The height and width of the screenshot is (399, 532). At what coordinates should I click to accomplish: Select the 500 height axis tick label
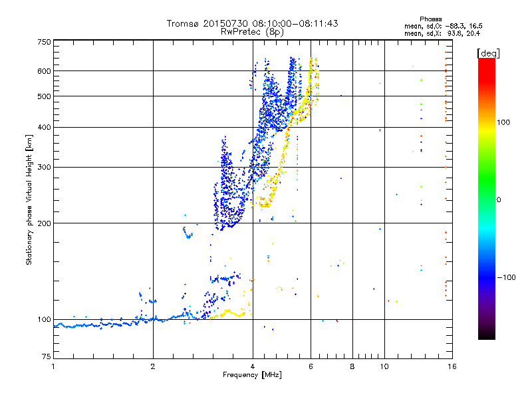[44, 96]
